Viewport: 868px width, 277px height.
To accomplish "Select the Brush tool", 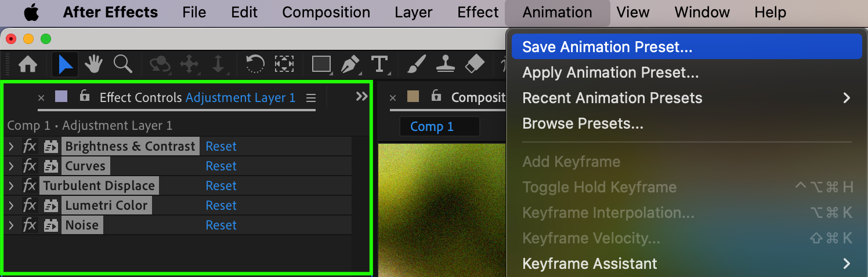I will coord(414,64).
